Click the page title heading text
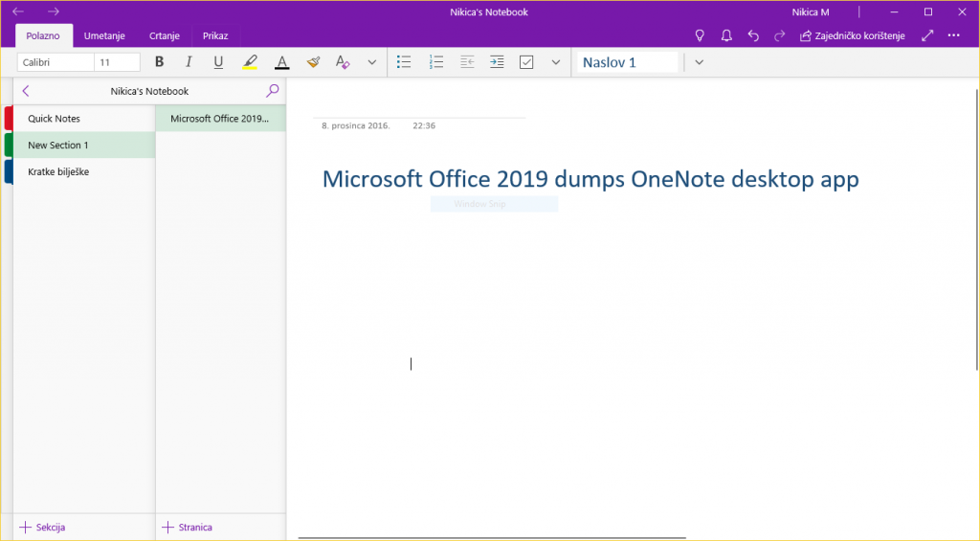 (590, 179)
